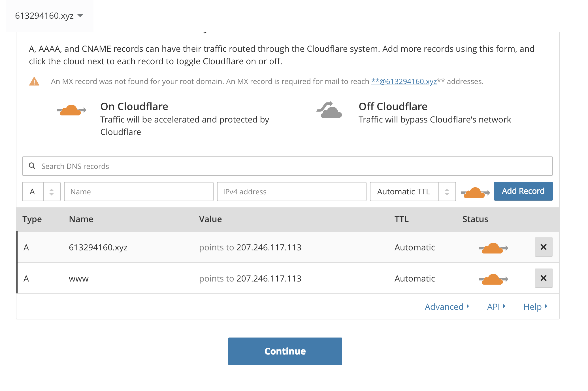The image size is (588, 391).
Task: Click the gray Off Cloudflare legend icon
Action: (329, 109)
